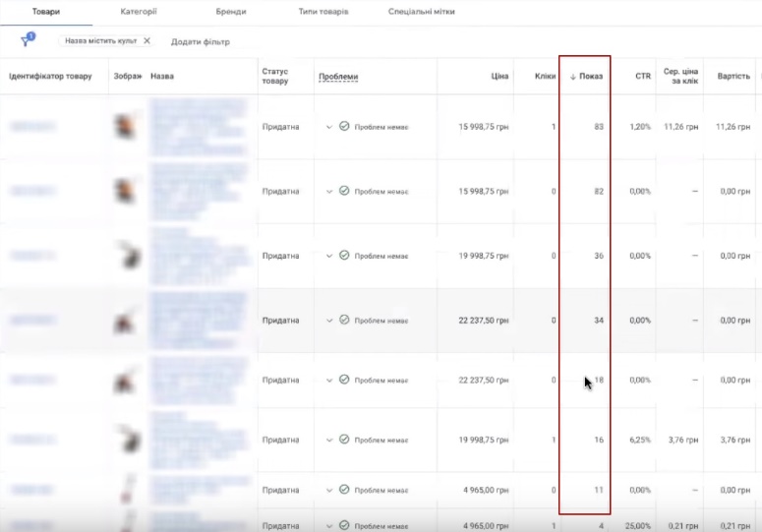Screen dimensions: 762x532
Task: Click status check icon in row with 83 impressions
Action: click(344, 127)
